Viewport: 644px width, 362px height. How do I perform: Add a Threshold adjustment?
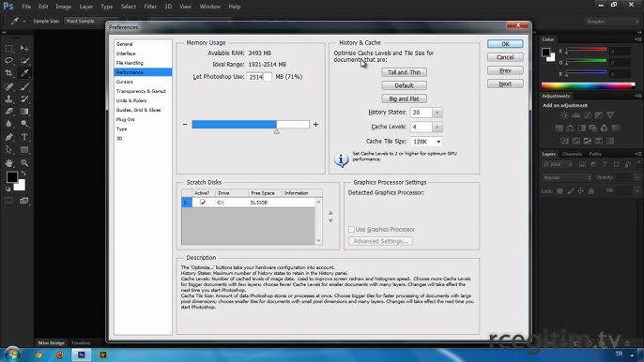tap(588, 142)
